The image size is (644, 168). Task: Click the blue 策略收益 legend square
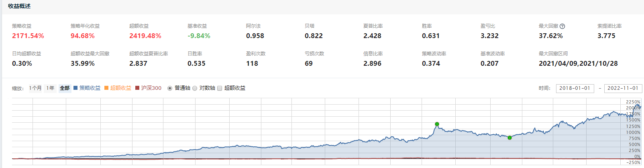pos(75,88)
